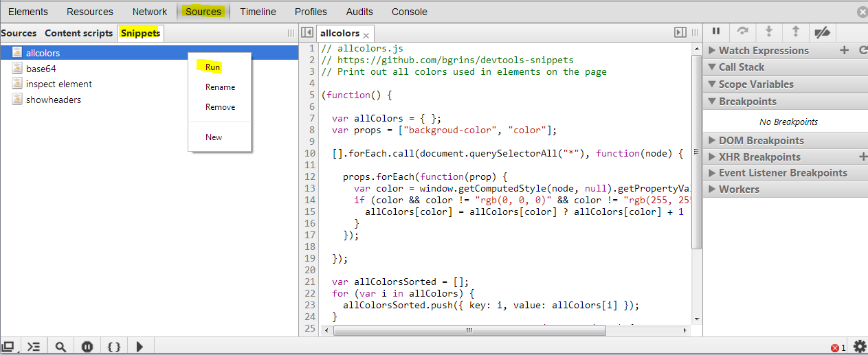Pause script execution button
This screenshot has width=868, height=355.
tap(716, 32)
